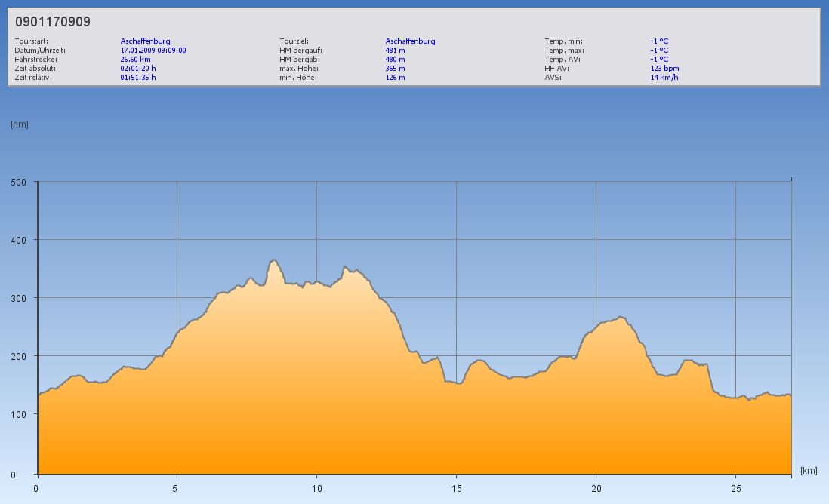
Task: Select the HF AV value 123 bpm
Action: [x=664, y=69]
